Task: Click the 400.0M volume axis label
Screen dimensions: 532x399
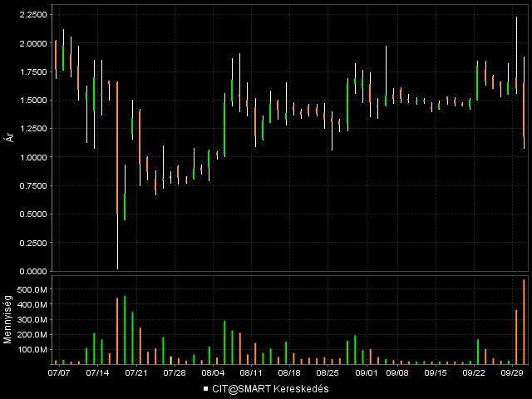Action: [x=33, y=305]
